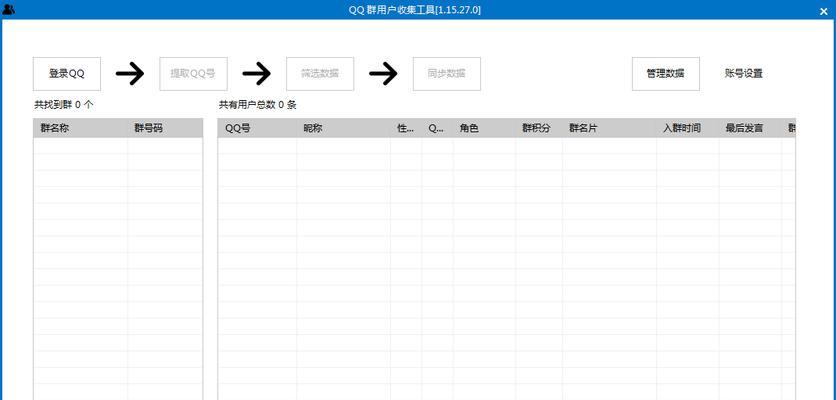Click the 性... column header

(x=406, y=128)
